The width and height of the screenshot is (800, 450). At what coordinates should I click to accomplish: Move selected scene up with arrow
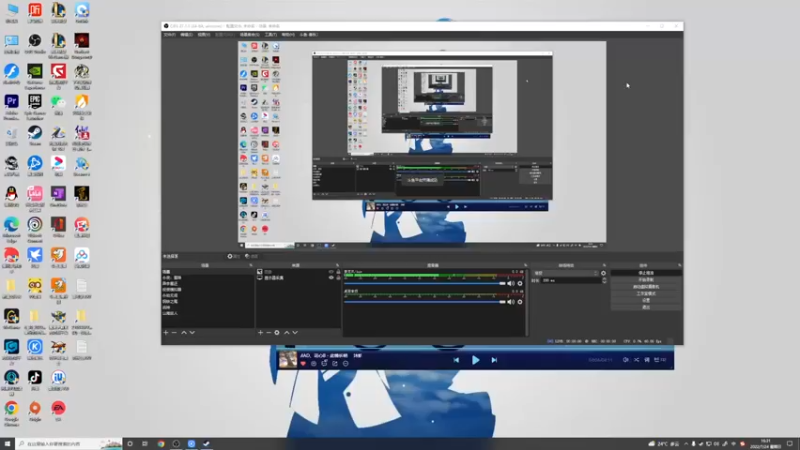tap(184, 333)
